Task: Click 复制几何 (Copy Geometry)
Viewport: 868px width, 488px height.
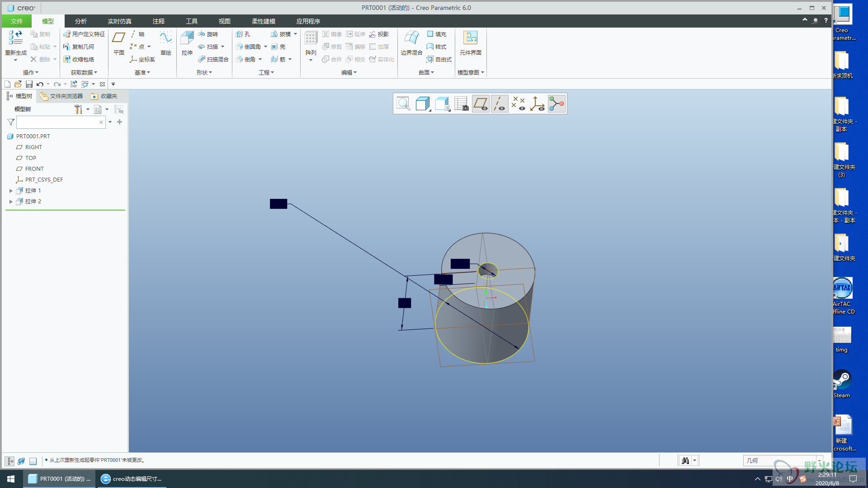Action: pos(79,47)
